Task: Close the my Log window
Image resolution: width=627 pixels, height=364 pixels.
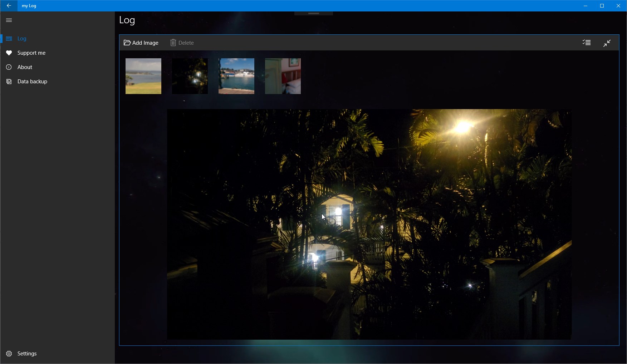Action: [618, 6]
